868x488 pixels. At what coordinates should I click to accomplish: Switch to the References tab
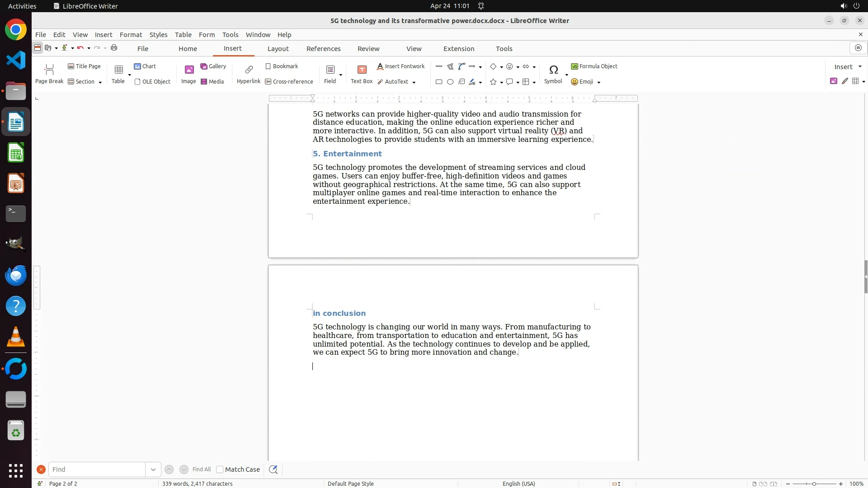(323, 49)
